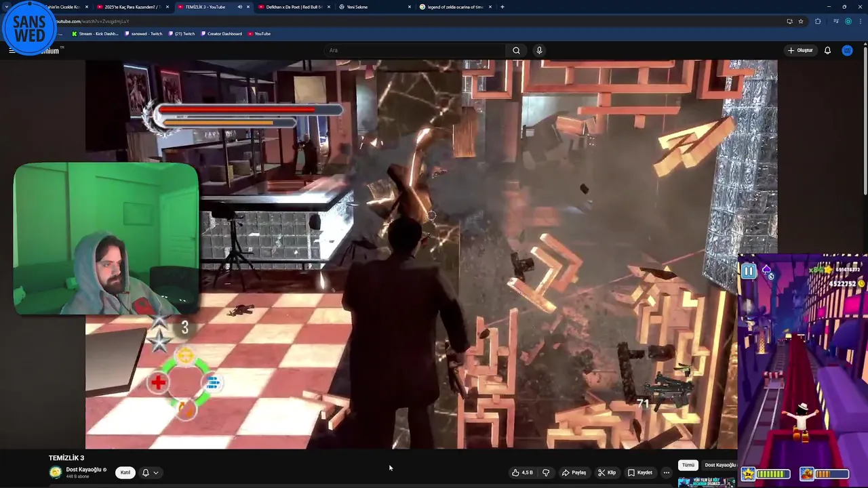The width and height of the screenshot is (868, 488).
Task: Focus the Ara search field
Action: pyautogui.click(x=415, y=50)
